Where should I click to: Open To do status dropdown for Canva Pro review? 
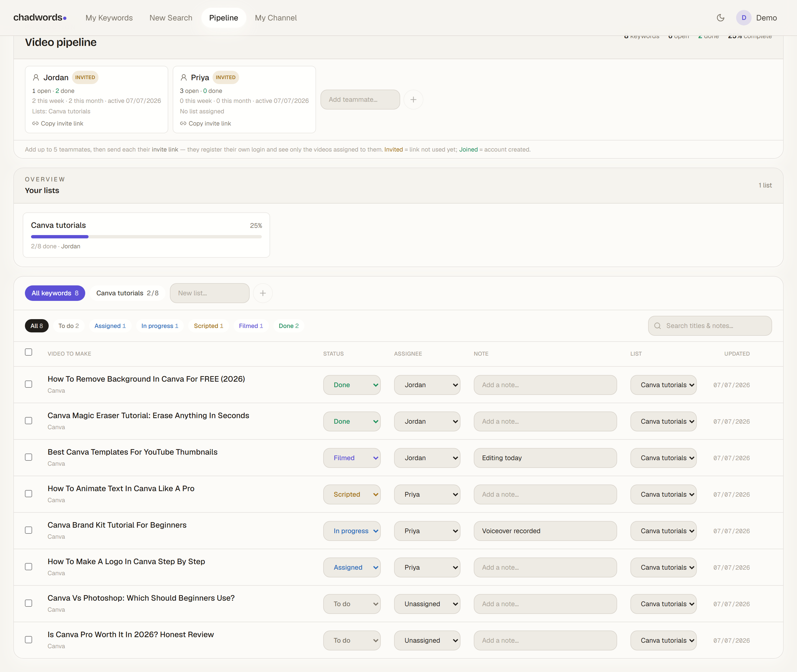click(352, 640)
